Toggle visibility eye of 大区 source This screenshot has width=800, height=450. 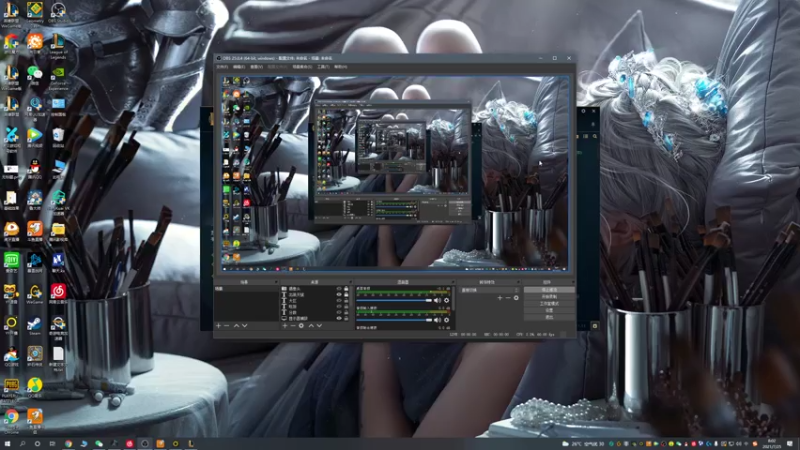[x=339, y=301]
